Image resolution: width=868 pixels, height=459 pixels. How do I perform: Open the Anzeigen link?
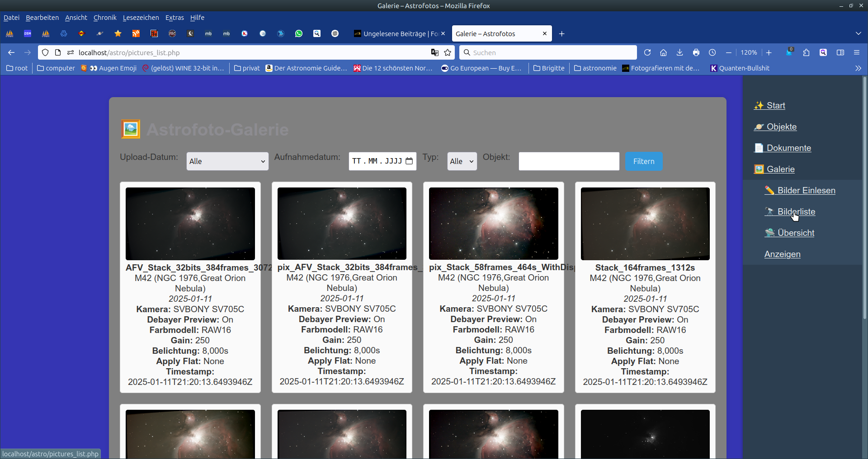pos(782,254)
